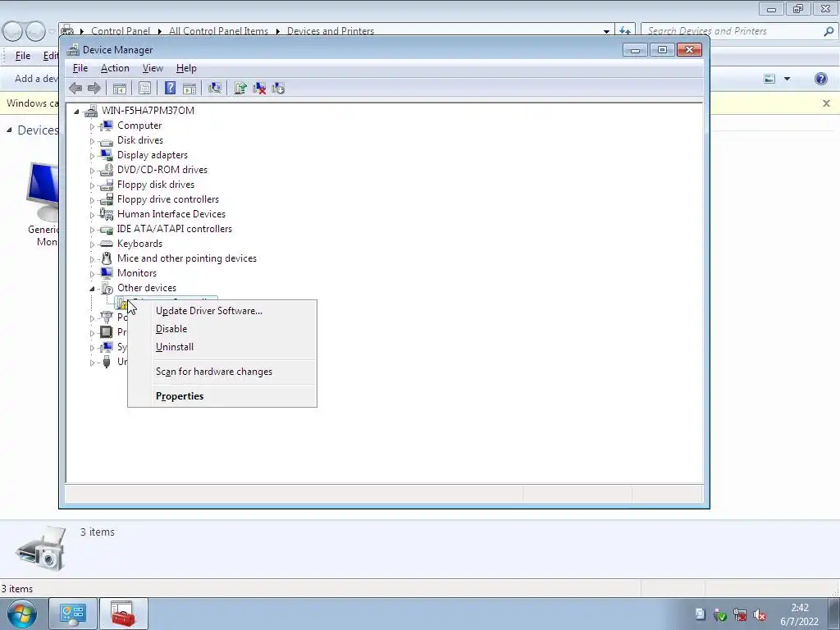The width and height of the screenshot is (840, 630).
Task: Click the Uninstall device toolbar icon with red X
Action: click(x=259, y=89)
